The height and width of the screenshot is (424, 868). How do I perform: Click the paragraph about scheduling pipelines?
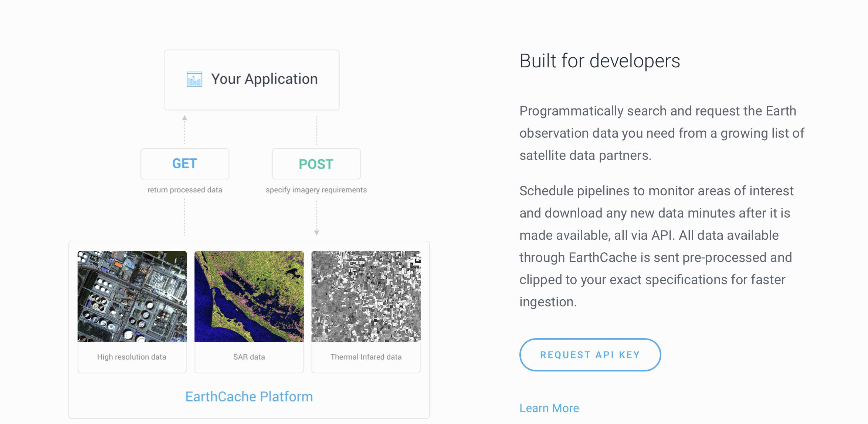(656, 246)
